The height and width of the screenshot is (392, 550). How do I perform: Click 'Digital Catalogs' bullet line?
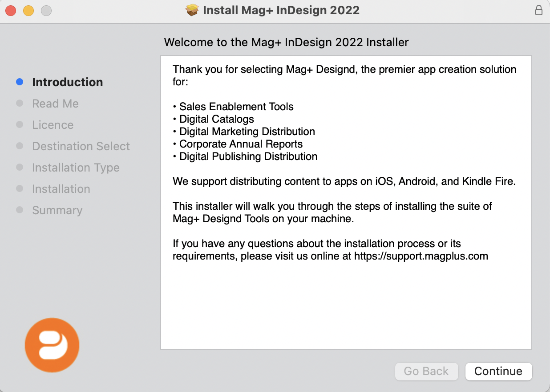tap(213, 119)
